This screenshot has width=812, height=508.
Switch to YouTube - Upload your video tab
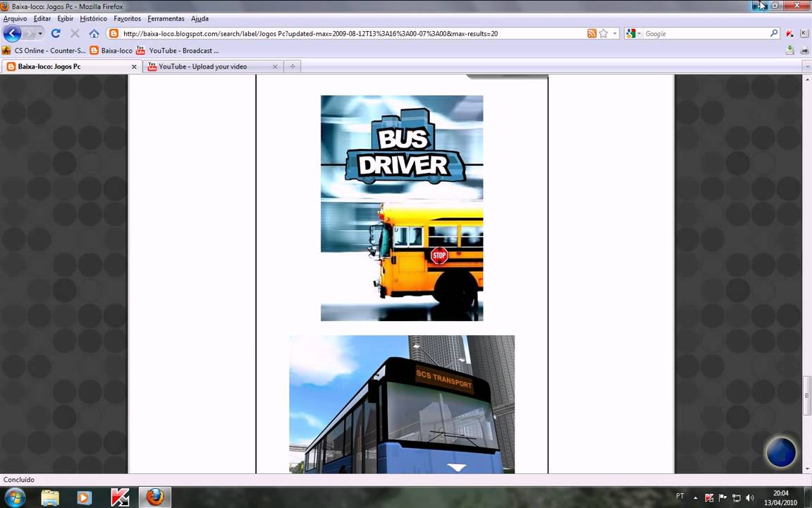tap(202, 66)
